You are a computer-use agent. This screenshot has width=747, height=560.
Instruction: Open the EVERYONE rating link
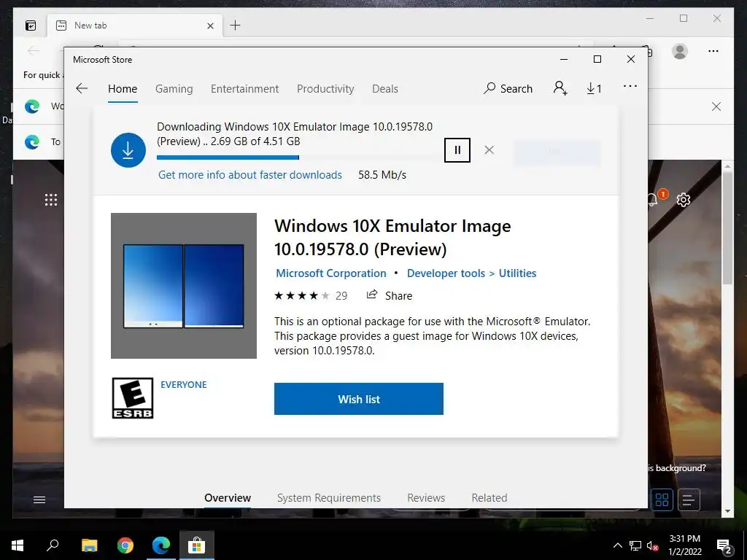(183, 385)
